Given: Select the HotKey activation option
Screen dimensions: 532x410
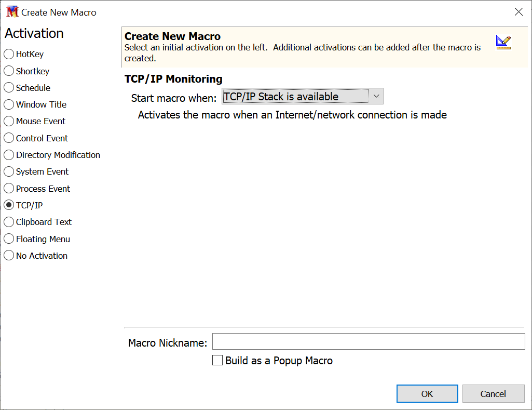Looking at the screenshot, I should [9, 54].
